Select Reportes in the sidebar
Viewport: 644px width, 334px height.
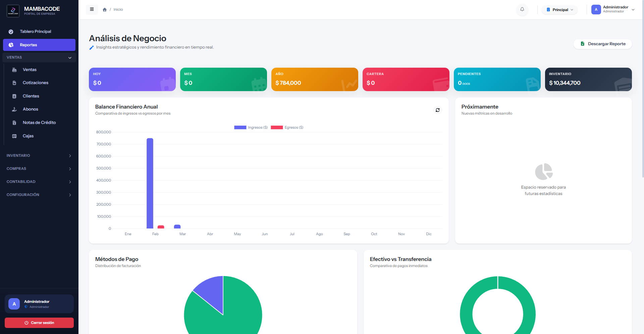(x=39, y=45)
